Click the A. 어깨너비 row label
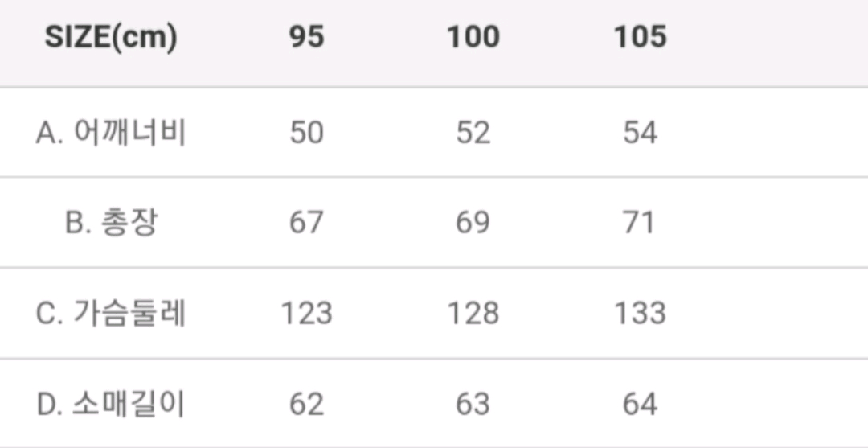Viewport: 868px width, 448px height. pyautogui.click(x=111, y=133)
